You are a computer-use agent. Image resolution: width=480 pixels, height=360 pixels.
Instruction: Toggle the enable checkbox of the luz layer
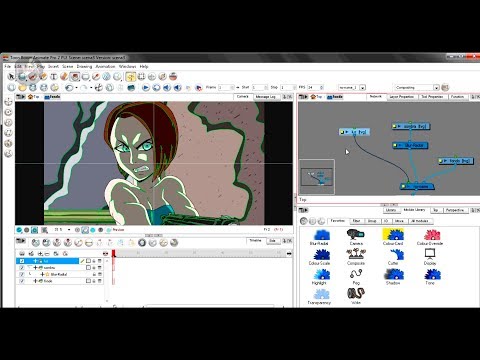tap(22, 261)
